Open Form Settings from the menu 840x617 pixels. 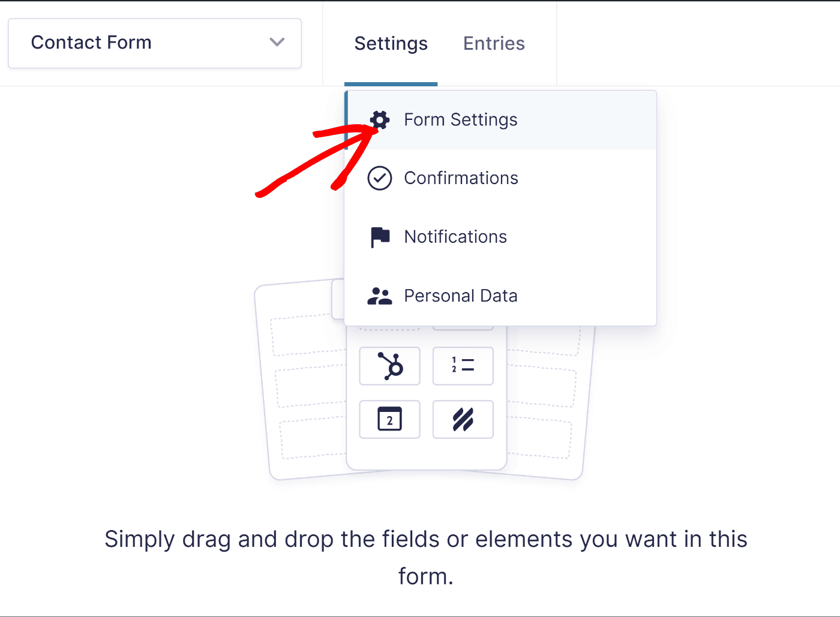click(461, 119)
